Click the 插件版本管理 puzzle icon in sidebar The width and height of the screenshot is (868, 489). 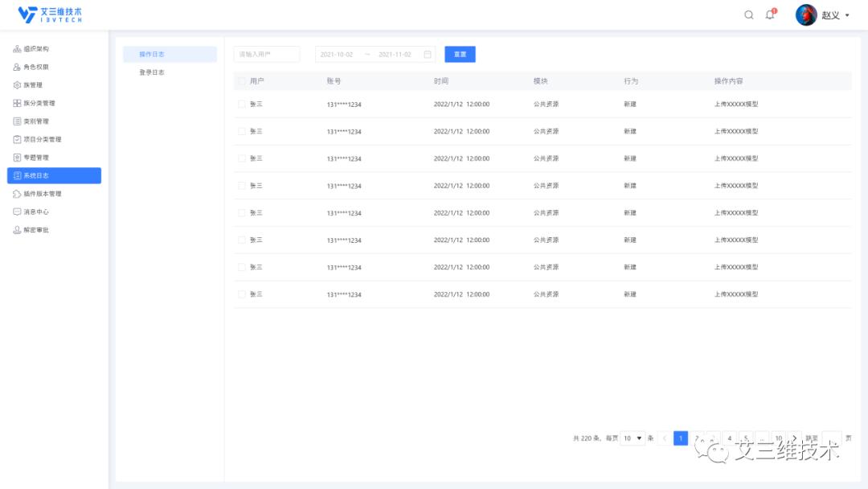17,194
